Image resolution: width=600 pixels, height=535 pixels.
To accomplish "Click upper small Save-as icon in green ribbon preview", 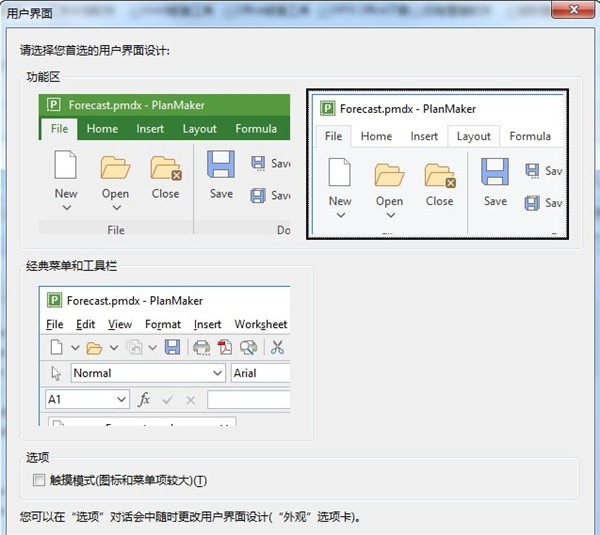I will pyautogui.click(x=258, y=163).
